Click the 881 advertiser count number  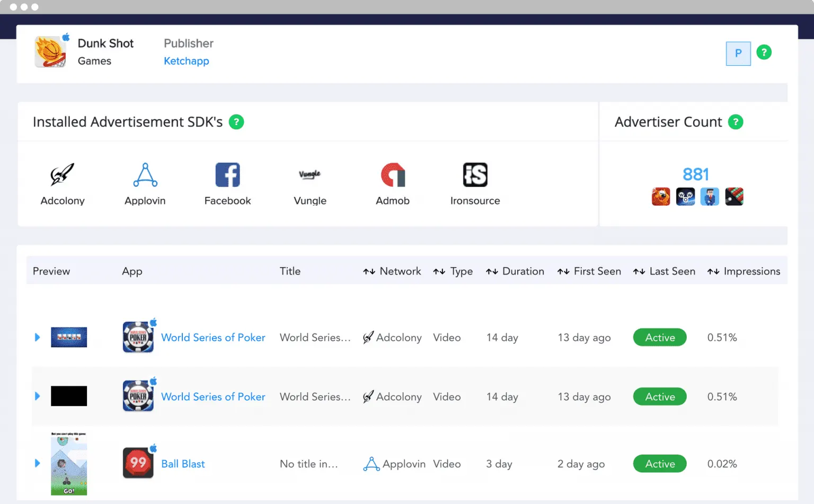[x=696, y=174]
